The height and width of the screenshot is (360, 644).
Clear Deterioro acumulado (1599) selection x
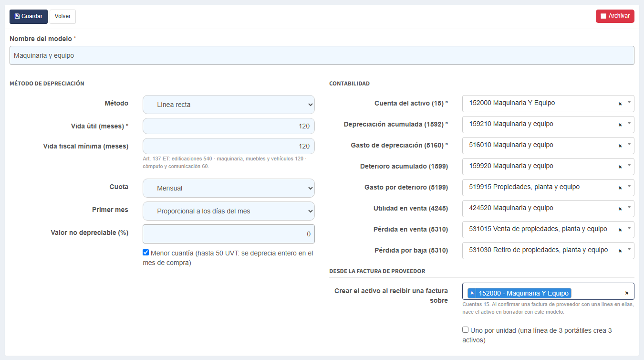[x=620, y=167]
